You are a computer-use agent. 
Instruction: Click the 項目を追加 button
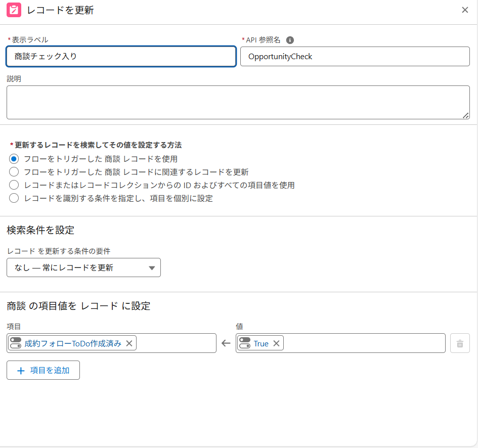pyautogui.click(x=43, y=370)
